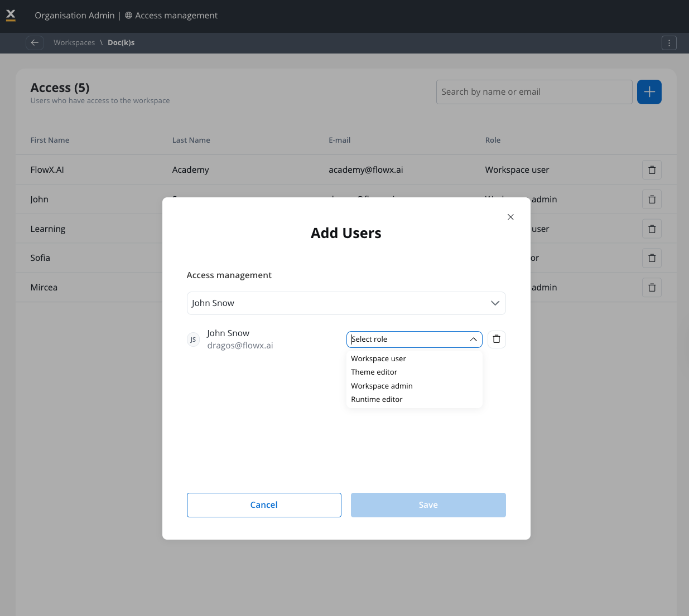Click the blue plus add user button
This screenshot has height=616, width=689.
(x=649, y=92)
